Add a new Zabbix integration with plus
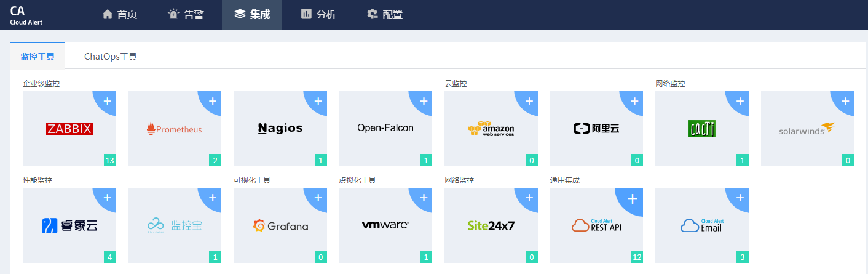This screenshot has height=274, width=868. [x=107, y=100]
